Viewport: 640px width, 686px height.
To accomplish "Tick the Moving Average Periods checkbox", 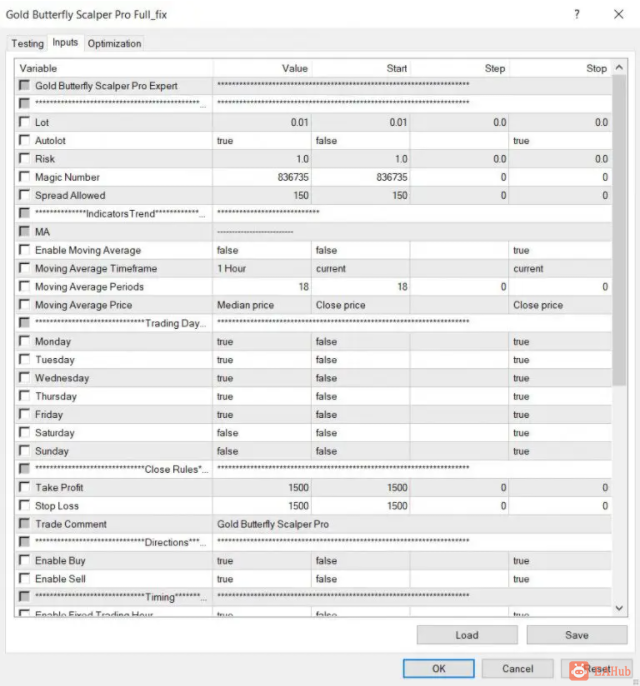I will coord(24,286).
